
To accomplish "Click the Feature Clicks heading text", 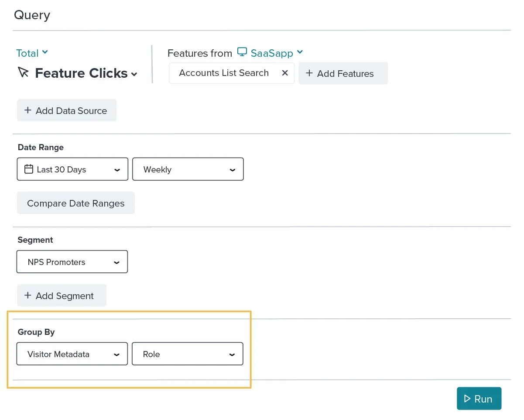I will point(81,73).
